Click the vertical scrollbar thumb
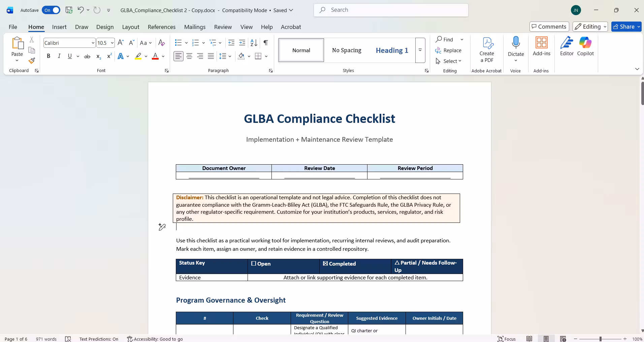The height and width of the screenshot is (342, 644). click(x=642, y=94)
